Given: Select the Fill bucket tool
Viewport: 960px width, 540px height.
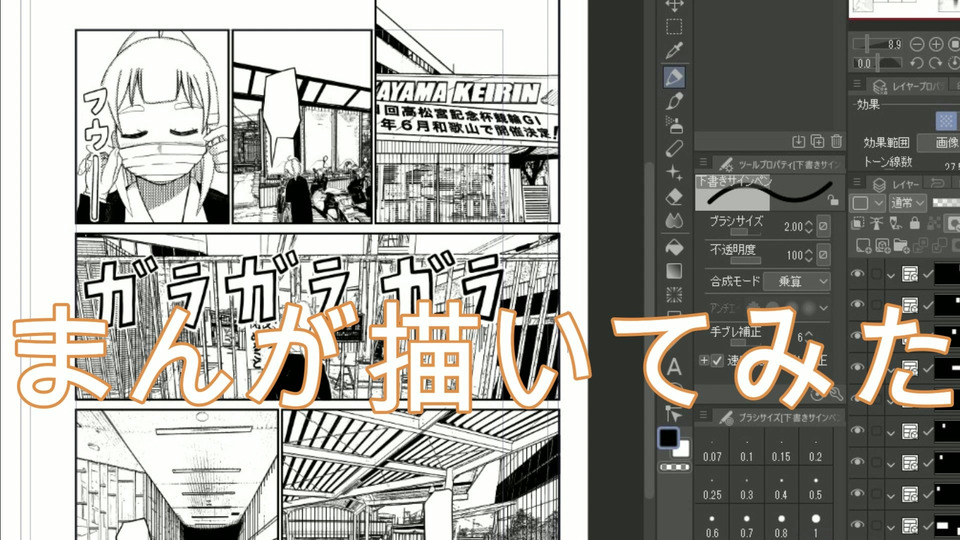Looking at the screenshot, I should click(x=674, y=247).
